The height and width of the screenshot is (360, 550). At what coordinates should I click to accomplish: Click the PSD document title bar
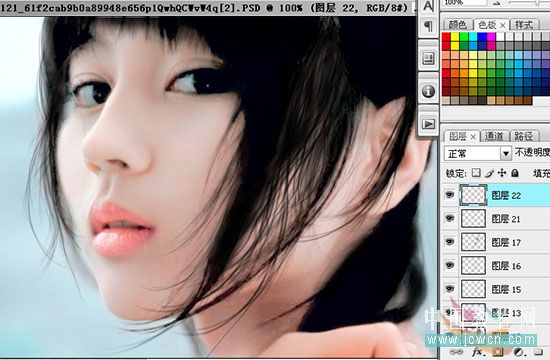point(208,8)
